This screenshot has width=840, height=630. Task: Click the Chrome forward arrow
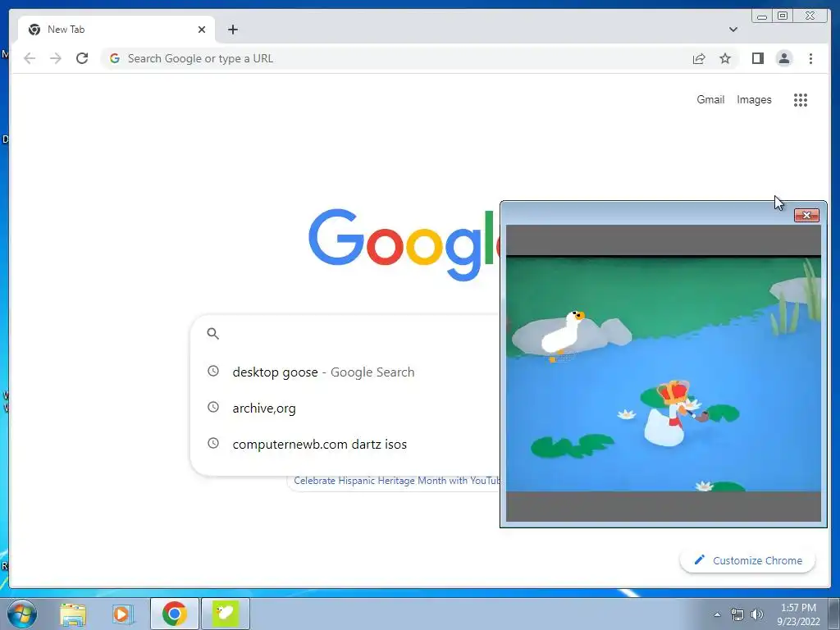coord(56,58)
